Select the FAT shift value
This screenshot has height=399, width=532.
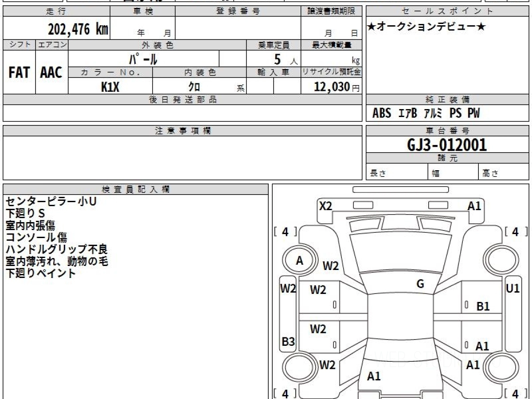[19, 73]
